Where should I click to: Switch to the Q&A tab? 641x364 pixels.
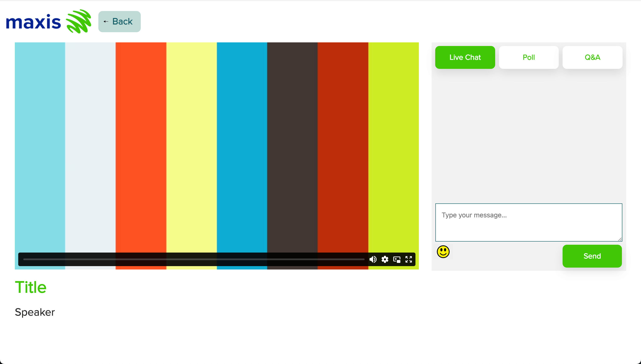click(x=592, y=57)
